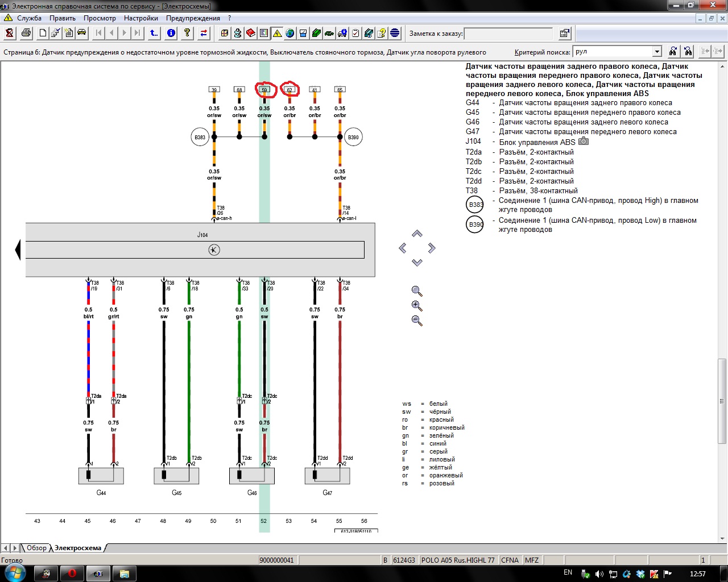Switch to the Обзор tab

click(x=36, y=548)
